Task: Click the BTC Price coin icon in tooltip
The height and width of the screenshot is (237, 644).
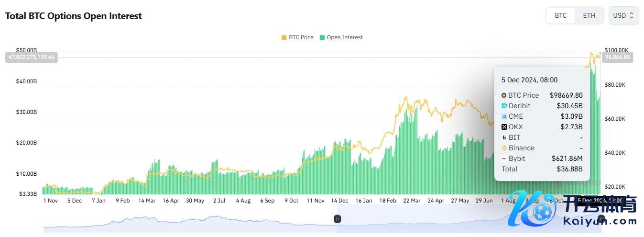Action: coord(504,95)
